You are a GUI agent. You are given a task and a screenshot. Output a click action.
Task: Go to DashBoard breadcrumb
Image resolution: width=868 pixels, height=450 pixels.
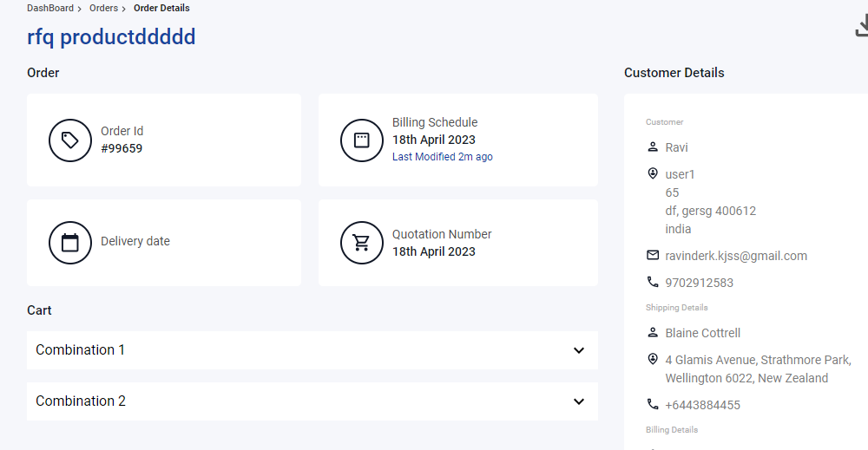pos(50,9)
